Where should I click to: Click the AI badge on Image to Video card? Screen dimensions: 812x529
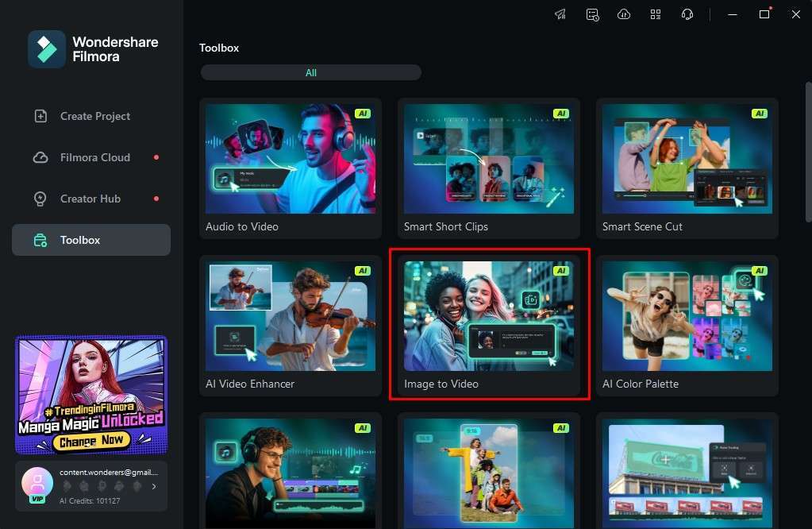point(561,271)
